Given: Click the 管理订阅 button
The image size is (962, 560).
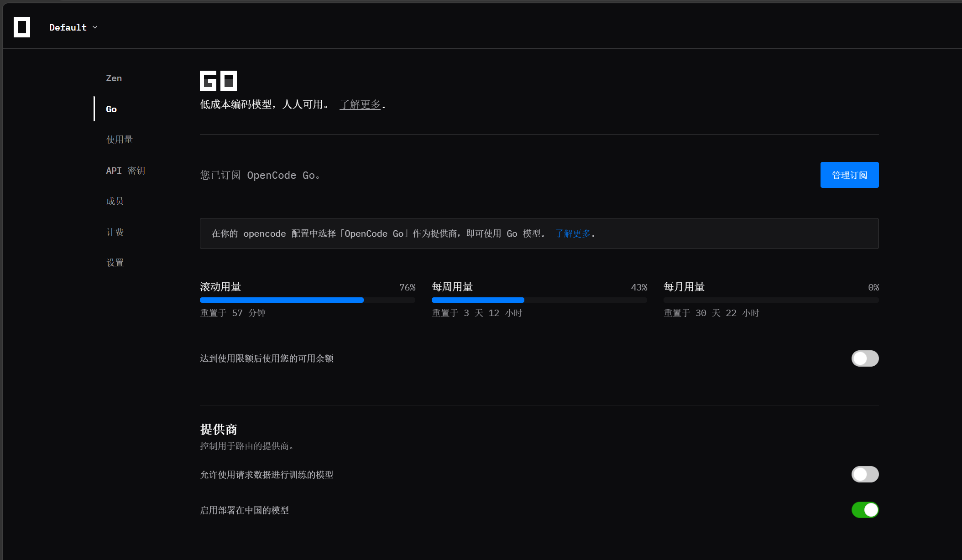Looking at the screenshot, I should (x=849, y=175).
